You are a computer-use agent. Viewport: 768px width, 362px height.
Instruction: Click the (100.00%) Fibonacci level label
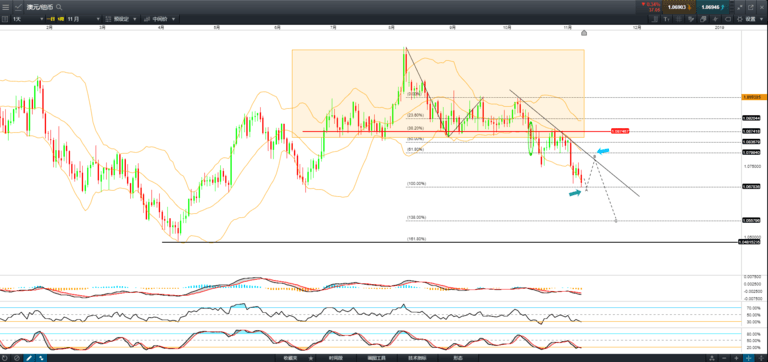[x=416, y=184]
